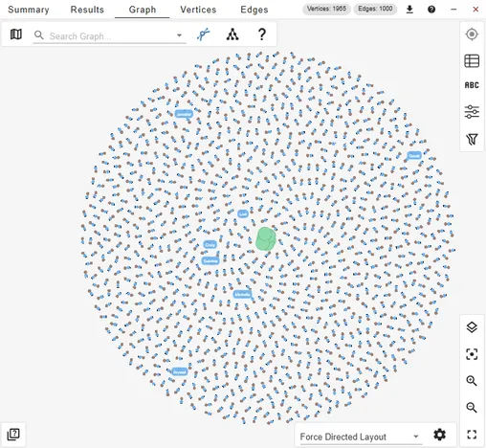486x448 pixels.
Task: Open the hierarchy tree tool
Action: 232,34
